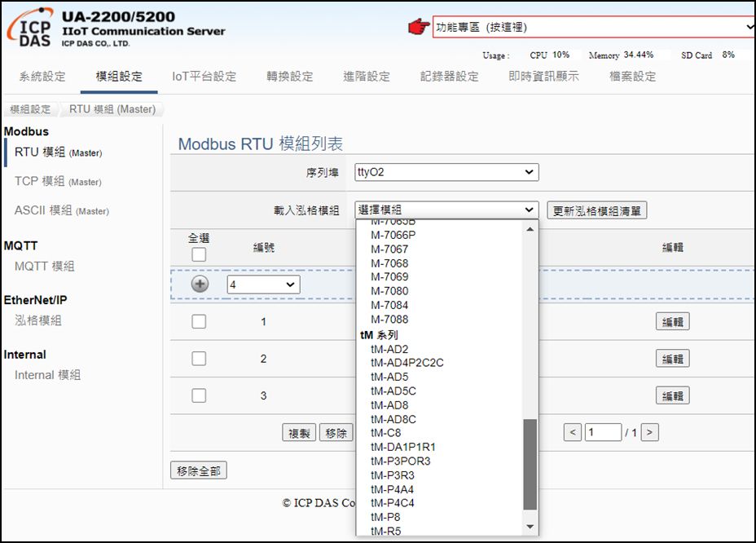Open Internal 模組 in the sidebar
756x543 pixels.
pyautogui.click(x=48, y=375)
